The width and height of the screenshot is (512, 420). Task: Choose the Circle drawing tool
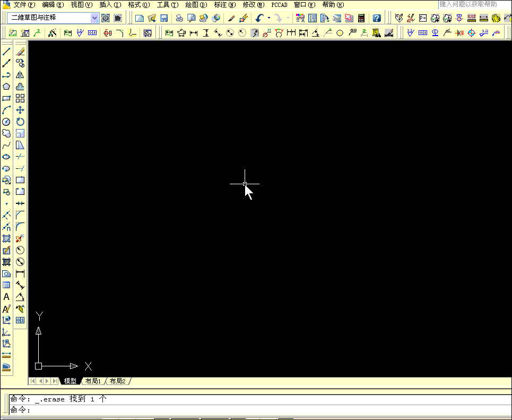click(6, 121)
